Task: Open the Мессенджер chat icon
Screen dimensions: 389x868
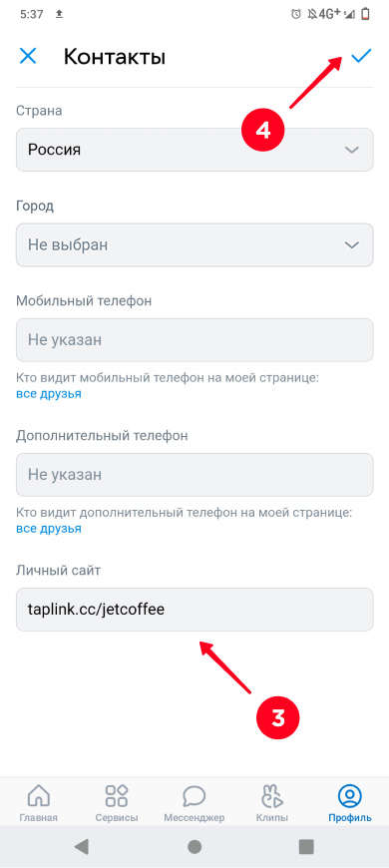Action: click(x=194, y=796)
